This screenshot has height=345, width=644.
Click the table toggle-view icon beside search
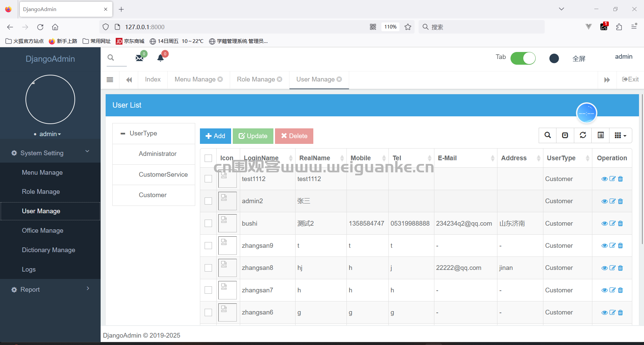tap(565, 135)
